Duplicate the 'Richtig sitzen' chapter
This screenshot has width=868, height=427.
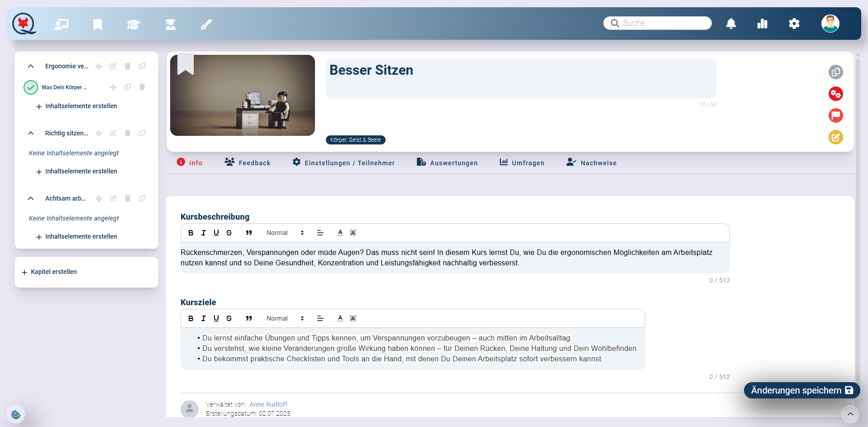(142, 133)
